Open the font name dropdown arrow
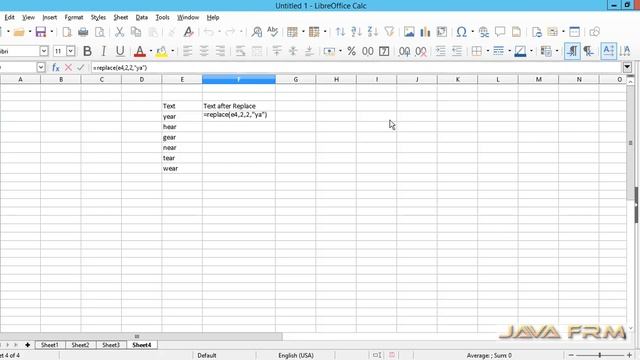The width and height of the screenshot is (640, 360). (44, 51)
